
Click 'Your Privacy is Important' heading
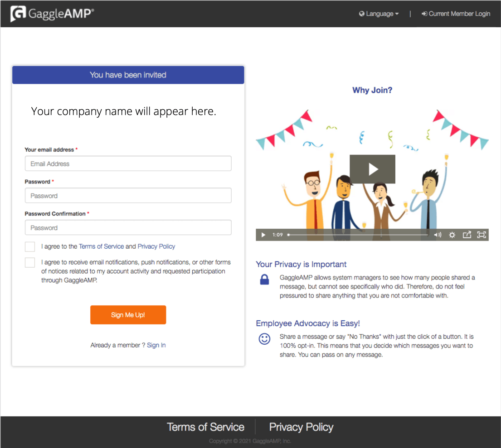[301, 265]
